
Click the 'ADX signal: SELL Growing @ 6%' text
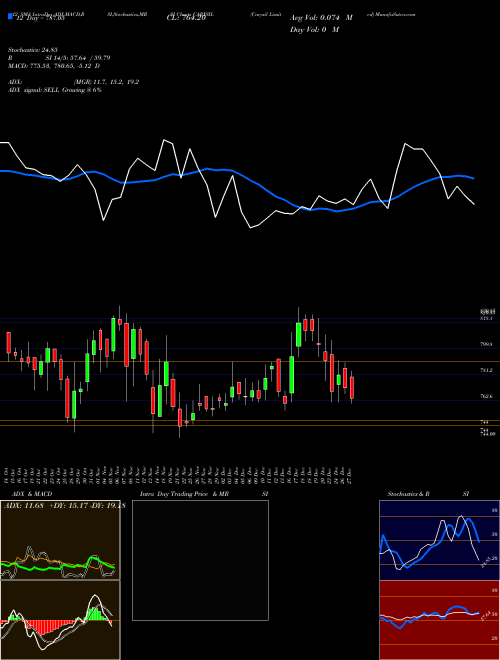[55, 90]
